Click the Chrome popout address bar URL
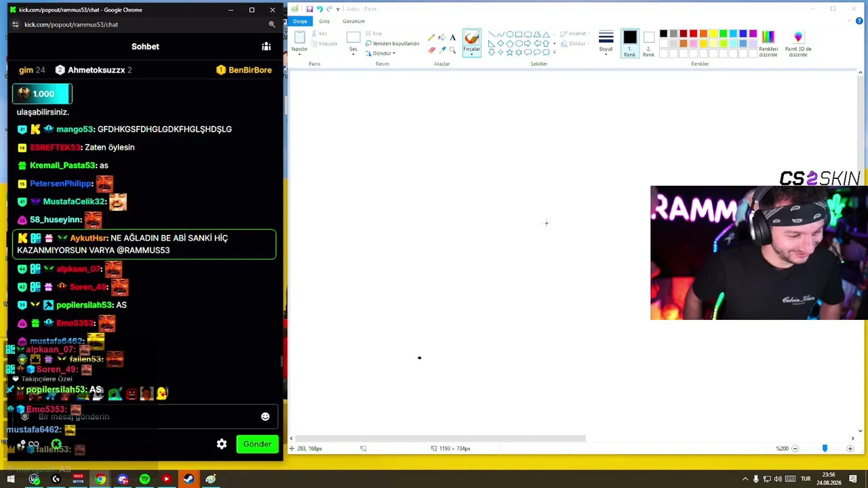Screen dimensions: 868x488 (x=71, y=24)
